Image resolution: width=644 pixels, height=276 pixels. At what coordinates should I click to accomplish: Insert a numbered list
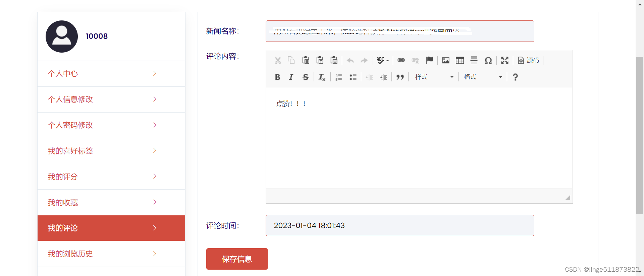(339, 77)
